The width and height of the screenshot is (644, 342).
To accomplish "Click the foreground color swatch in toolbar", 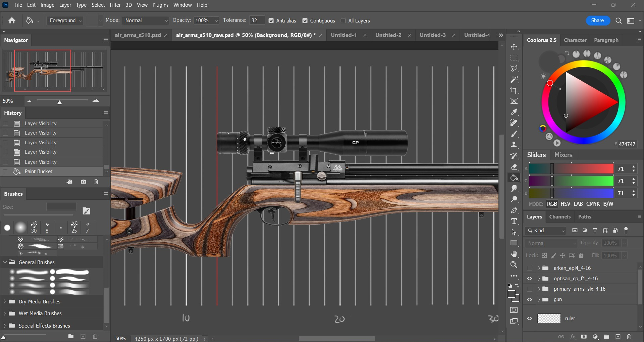I will (x=512, y=294).
